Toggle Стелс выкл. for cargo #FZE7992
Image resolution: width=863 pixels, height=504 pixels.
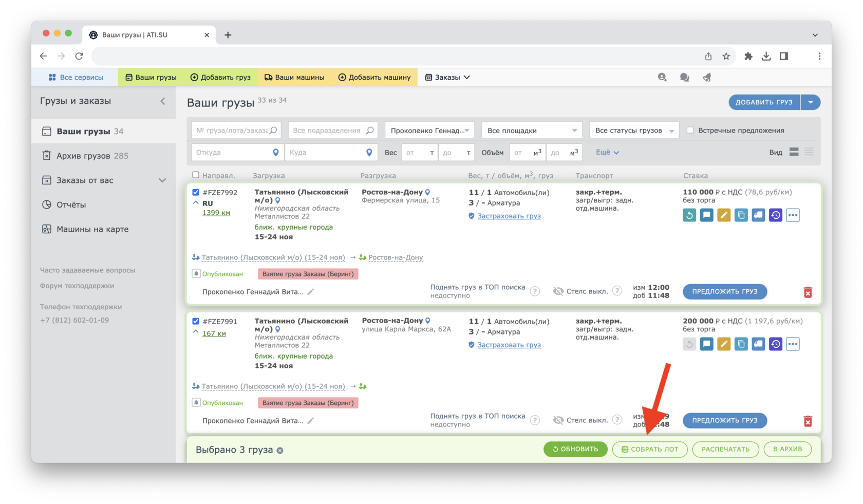click(580, 291)
